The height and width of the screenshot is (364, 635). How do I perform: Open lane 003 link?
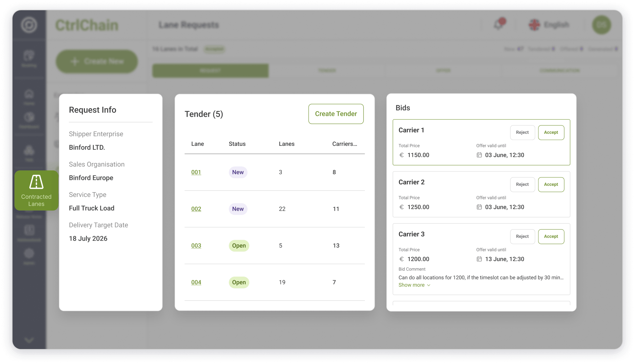pyautogui.click(x=196, y=246)
